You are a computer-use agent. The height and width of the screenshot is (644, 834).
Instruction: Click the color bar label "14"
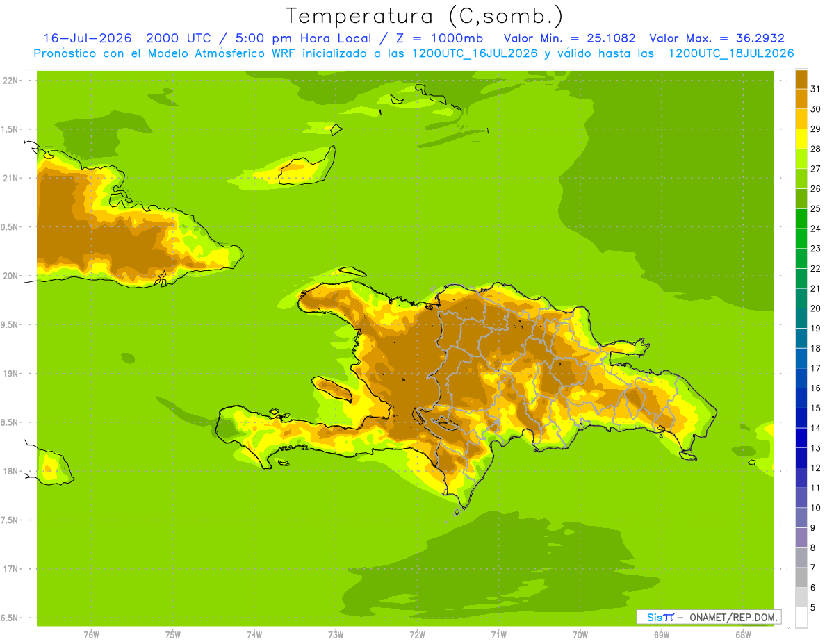(x=815, y=428)
